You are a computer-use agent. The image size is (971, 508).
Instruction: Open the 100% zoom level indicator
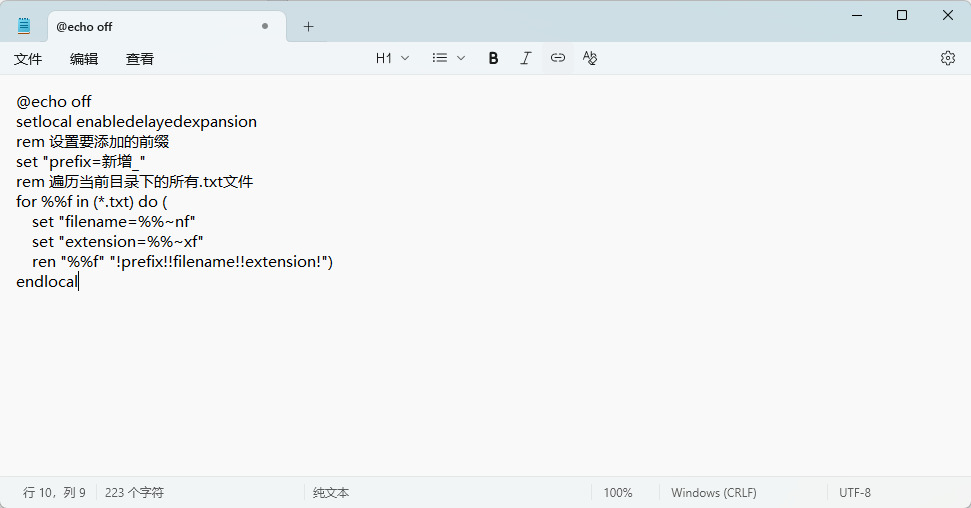(618, 493)
